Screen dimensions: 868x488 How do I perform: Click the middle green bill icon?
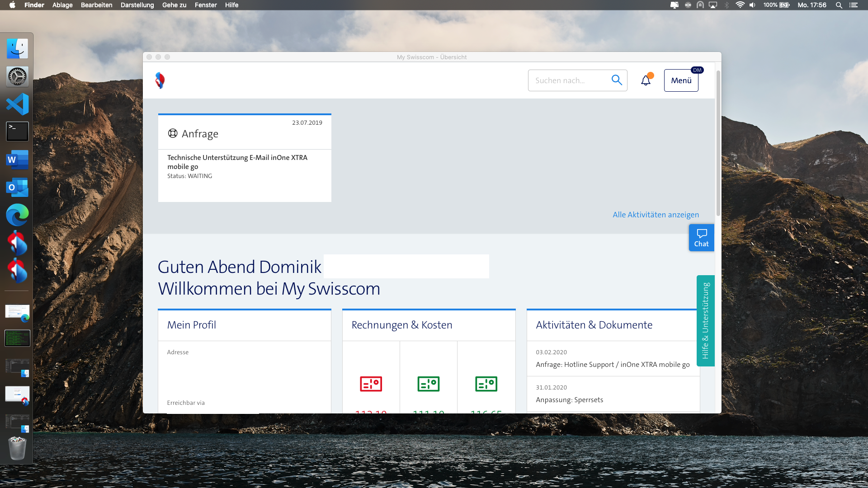[429, 384]
